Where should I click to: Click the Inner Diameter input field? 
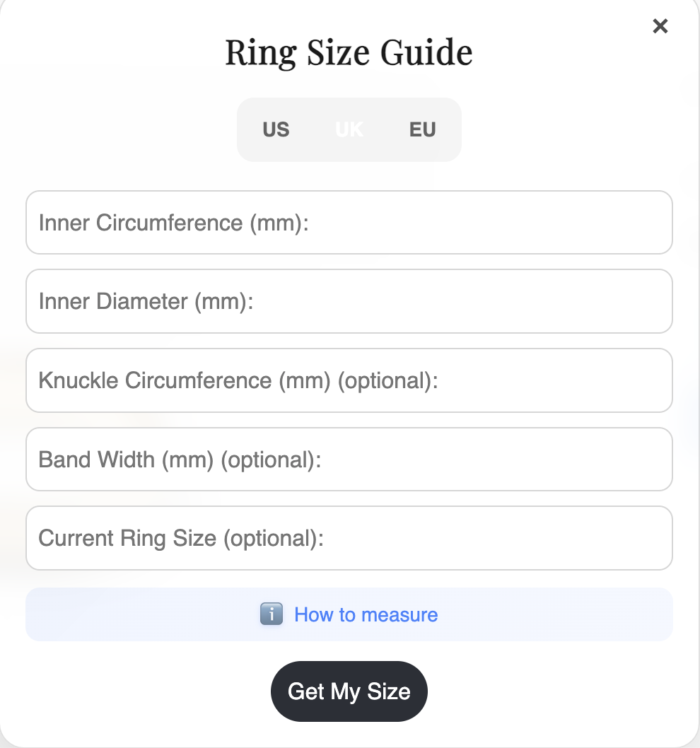tap(349, 301)
